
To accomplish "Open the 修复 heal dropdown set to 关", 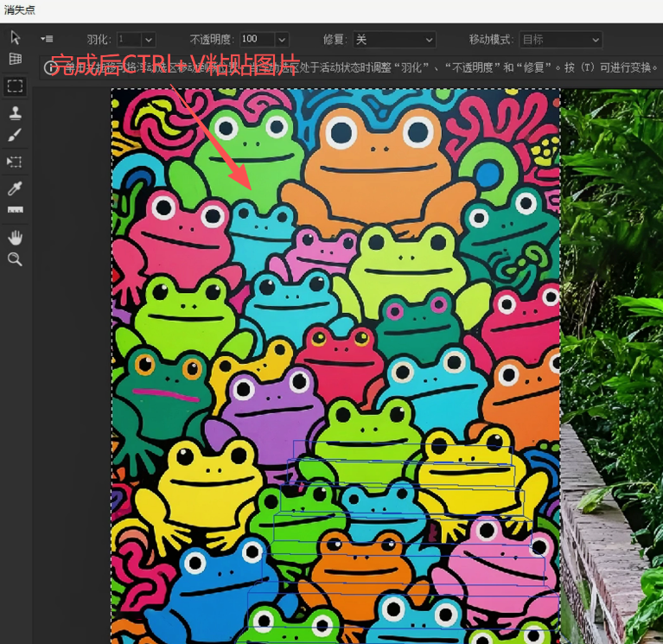I will (x=394, y=40).
